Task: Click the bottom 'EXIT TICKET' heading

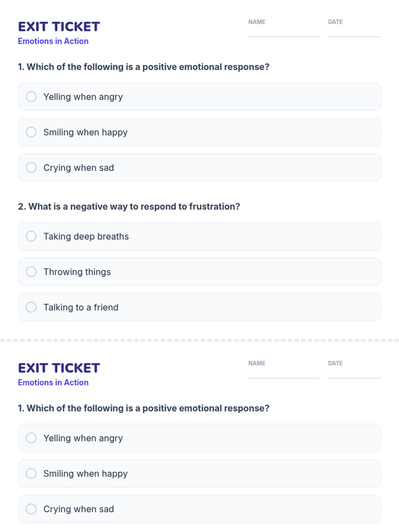Action: pos(59,368)
